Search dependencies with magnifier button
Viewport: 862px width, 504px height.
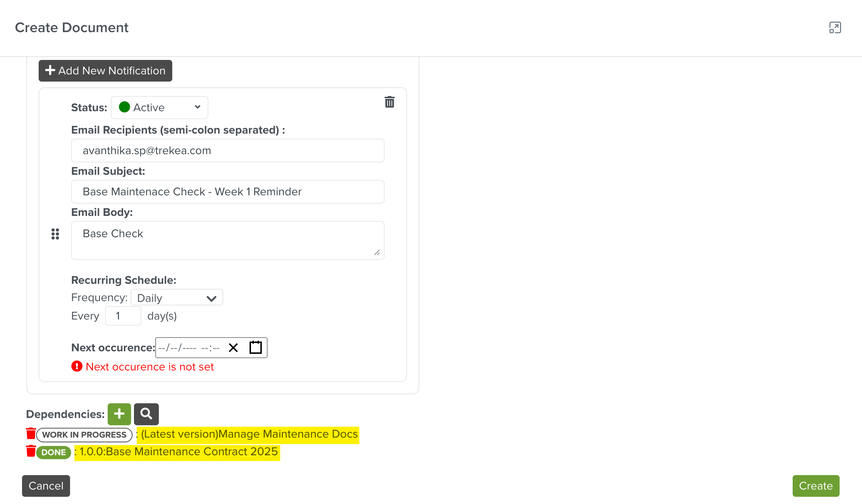pos(146,414)
